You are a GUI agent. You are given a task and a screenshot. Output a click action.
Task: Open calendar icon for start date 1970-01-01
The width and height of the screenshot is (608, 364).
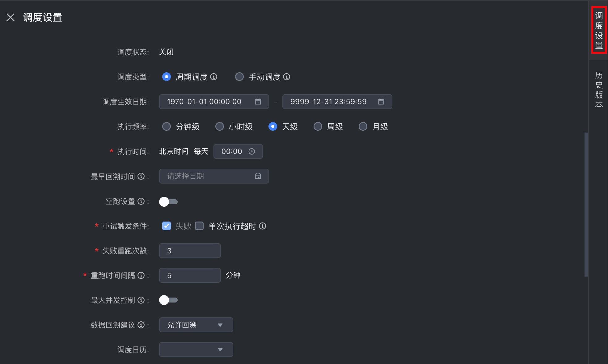[x=258, y=102]
